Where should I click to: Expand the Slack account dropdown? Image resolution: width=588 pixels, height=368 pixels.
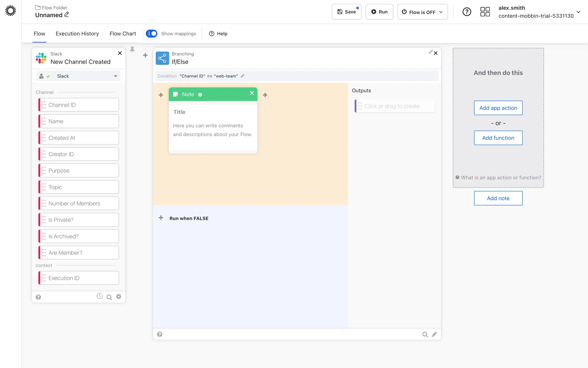115,76
